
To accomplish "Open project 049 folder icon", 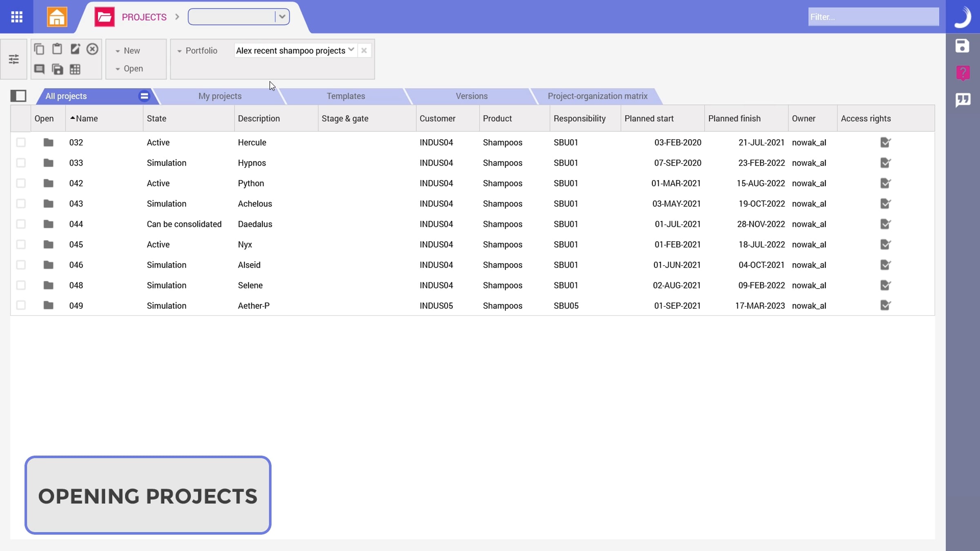I will 49,305.
